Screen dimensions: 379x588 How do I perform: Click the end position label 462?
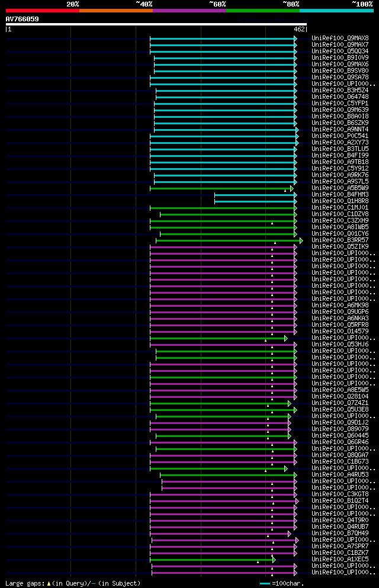[299, 29]
